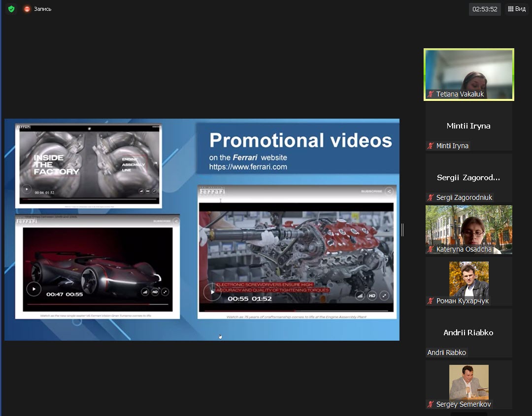Select Andrii Riabko's participant tile

coord(469,333)
